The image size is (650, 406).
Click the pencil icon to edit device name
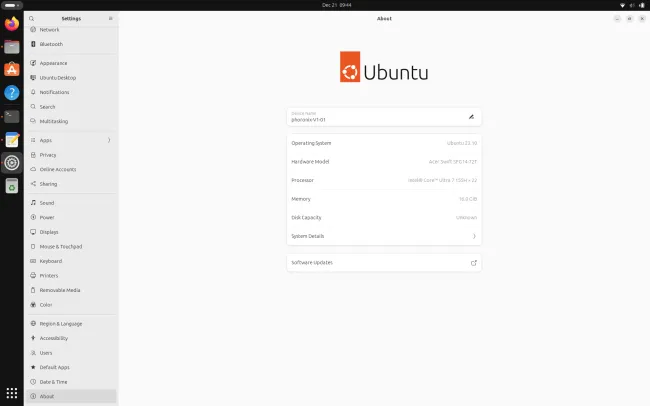pyautogui.click(x=471, y=117)
